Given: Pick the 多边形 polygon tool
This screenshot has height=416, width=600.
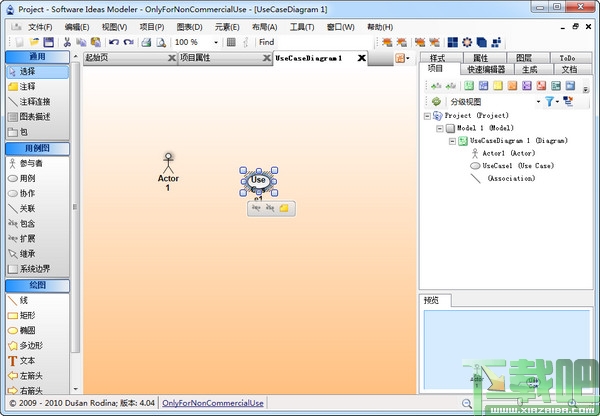Looking at the screenshot, I should coord(37,346).
